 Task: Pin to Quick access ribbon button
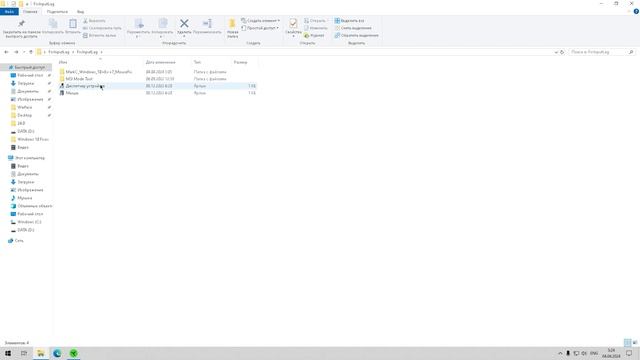click(x=21, y=29)
